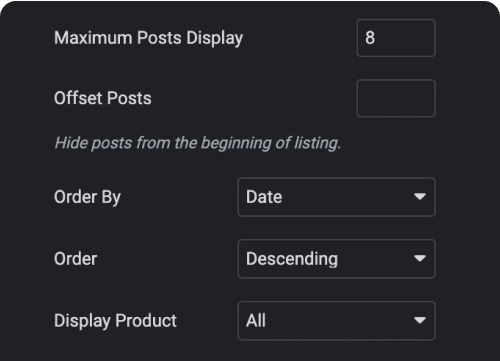Click the Display Product label
Viewport: 500px width, 361px height.
115,321
